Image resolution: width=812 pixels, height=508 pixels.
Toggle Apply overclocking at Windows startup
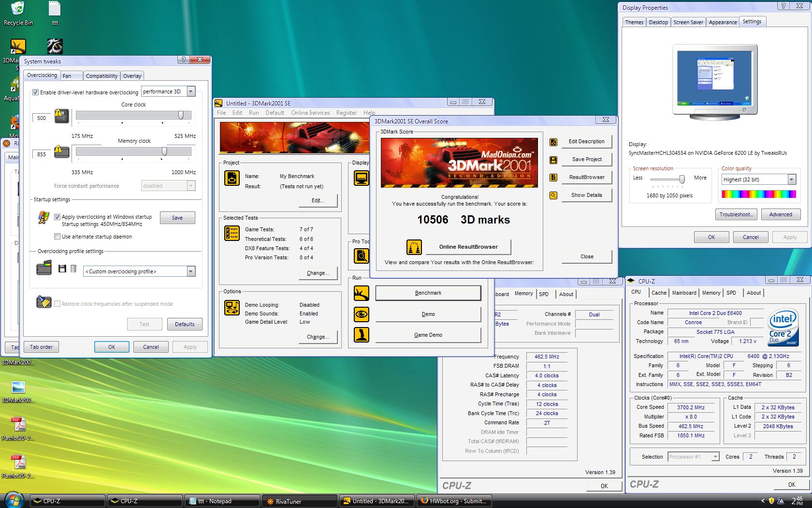click(x=57, y=217)
